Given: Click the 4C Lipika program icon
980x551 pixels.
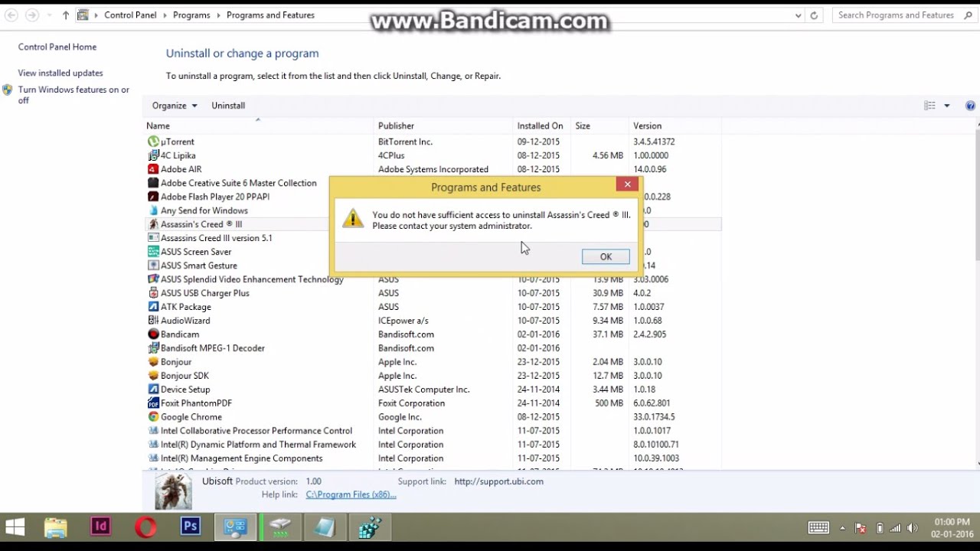Looking at the screenshot, I should tap(153, 155).
